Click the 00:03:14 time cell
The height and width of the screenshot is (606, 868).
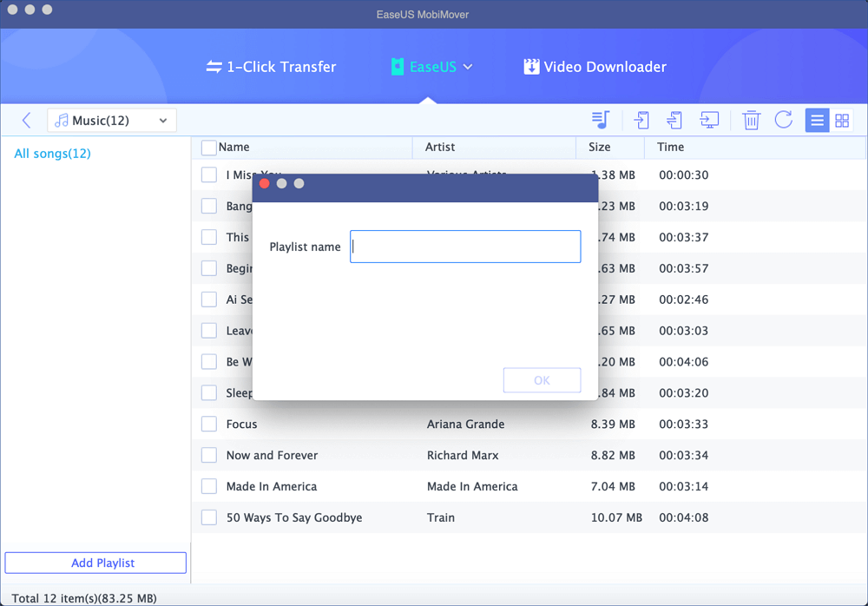coord(684,486)
